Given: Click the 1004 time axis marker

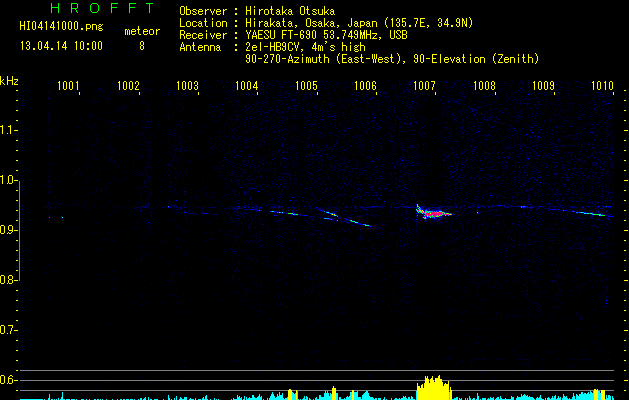Looking at the screenshot, I should [246, 86].
